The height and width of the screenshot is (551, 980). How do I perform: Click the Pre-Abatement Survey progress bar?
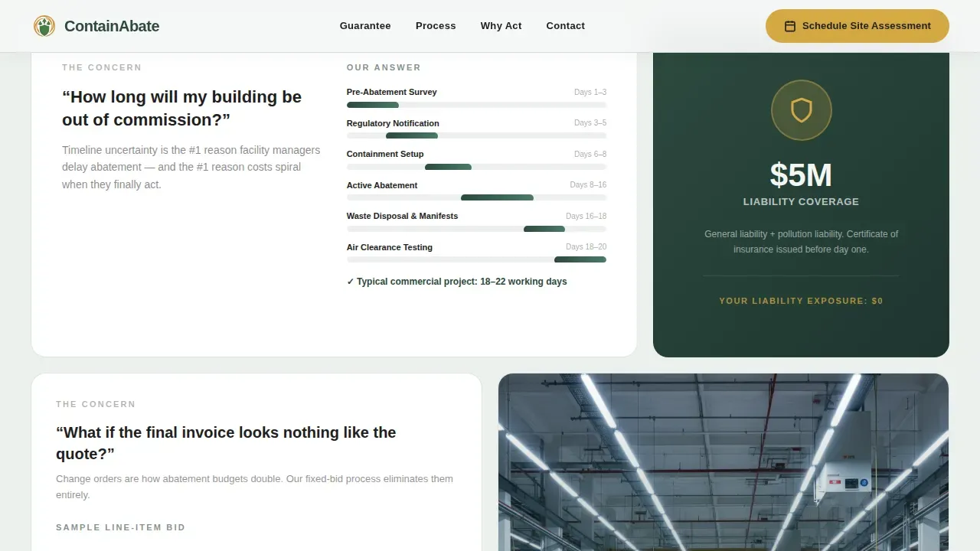(476, 105)
